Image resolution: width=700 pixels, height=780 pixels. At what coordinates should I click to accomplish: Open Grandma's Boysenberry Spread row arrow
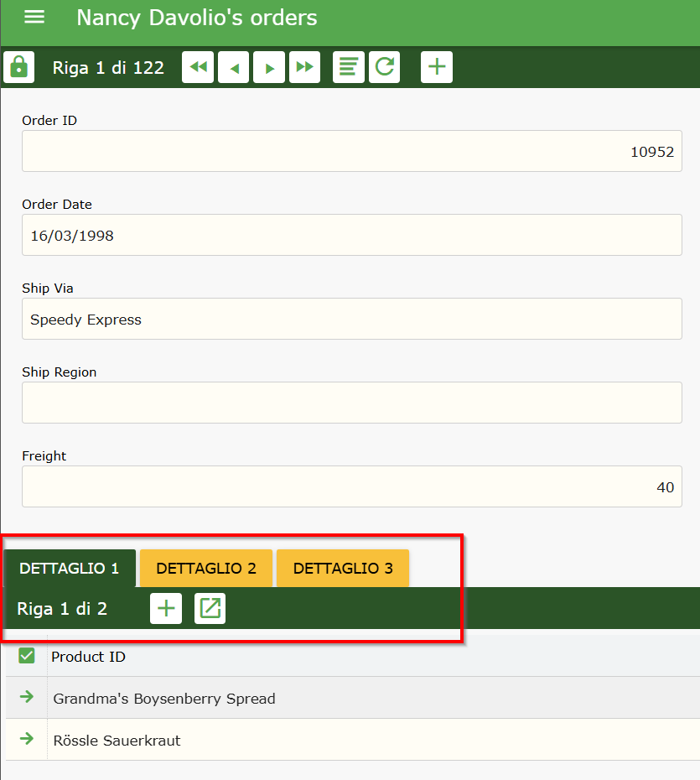point(27,697)
